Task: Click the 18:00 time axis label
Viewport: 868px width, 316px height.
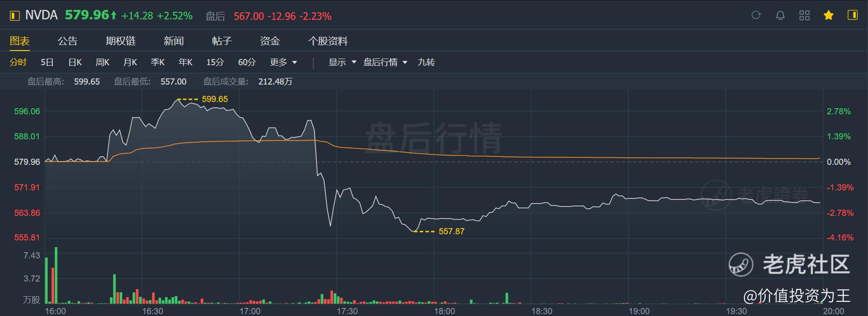Action: pos(444,311)
